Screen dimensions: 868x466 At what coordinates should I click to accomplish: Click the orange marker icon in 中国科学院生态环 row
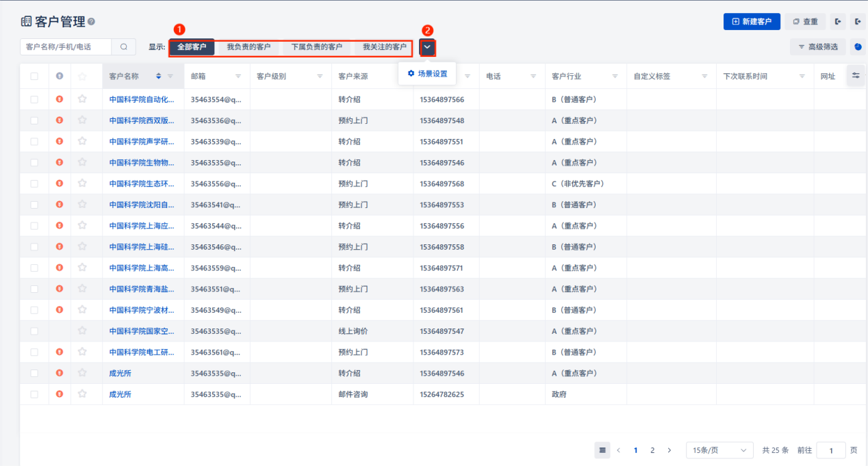point(60,183)
